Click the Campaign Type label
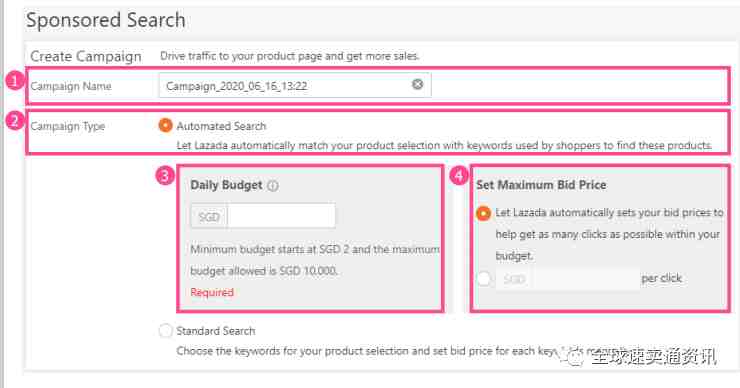This screenshot has width=740, height=388. pos(67,127)
